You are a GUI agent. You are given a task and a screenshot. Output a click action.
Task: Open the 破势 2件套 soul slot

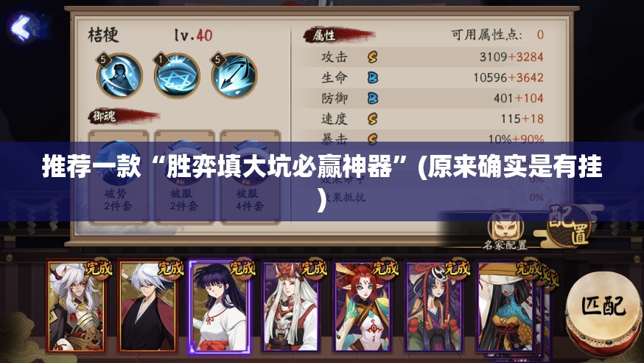click(119, 177)
